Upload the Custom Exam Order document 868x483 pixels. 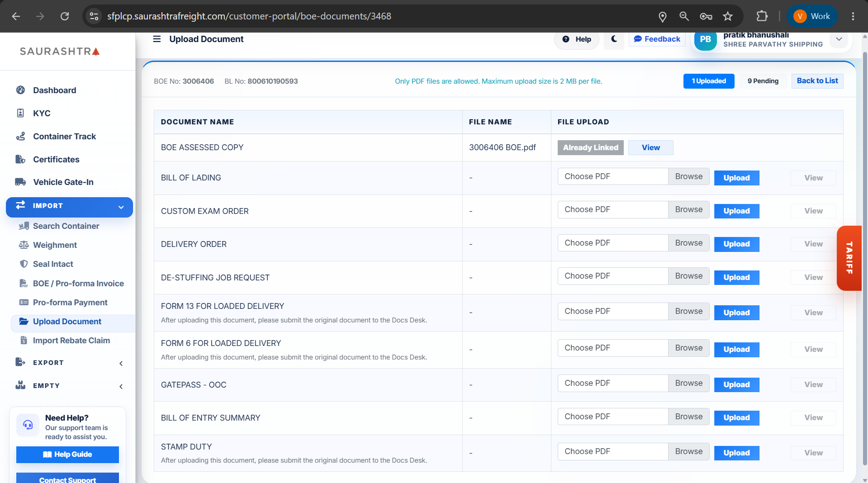click(x=736, y=211)
